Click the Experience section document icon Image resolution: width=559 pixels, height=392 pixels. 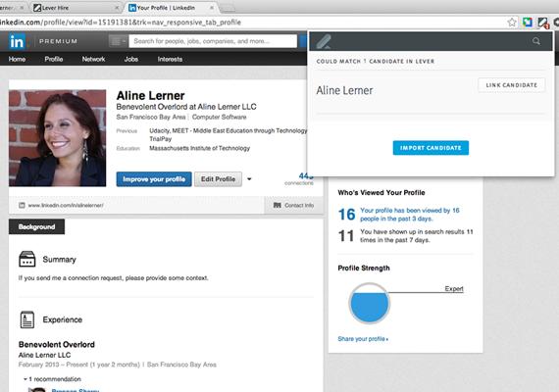tap(27, 319)
